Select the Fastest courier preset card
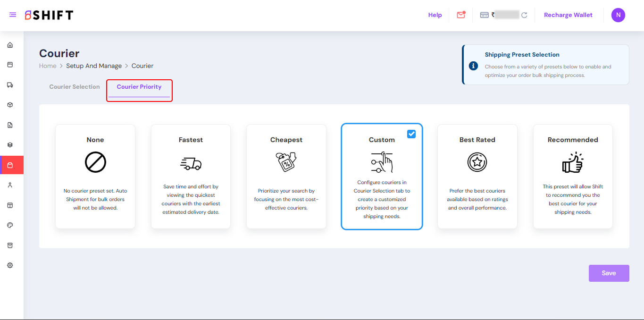644x320 pixels. coord(191,177)
